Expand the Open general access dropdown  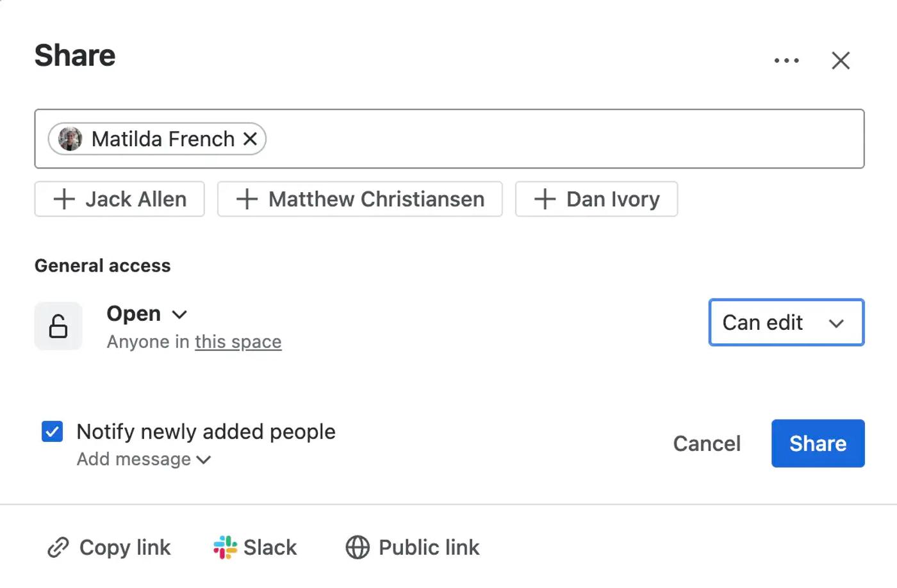click(x=147, y=314)
